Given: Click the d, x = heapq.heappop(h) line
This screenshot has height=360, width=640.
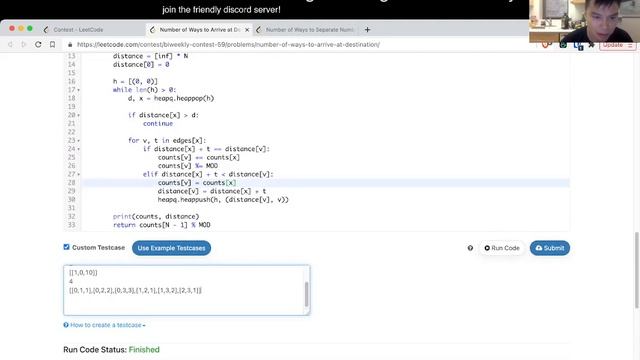Looking at the screenshot, I should click(x=171, y=98).
